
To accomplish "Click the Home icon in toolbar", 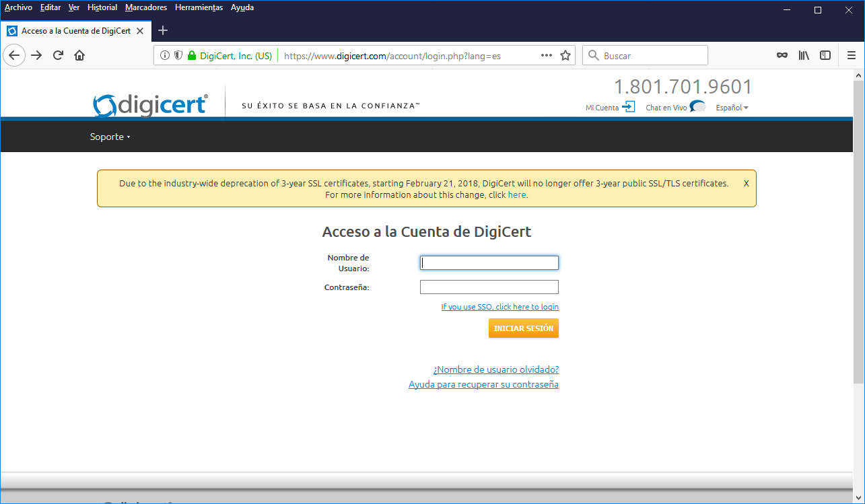I will 79,56.
